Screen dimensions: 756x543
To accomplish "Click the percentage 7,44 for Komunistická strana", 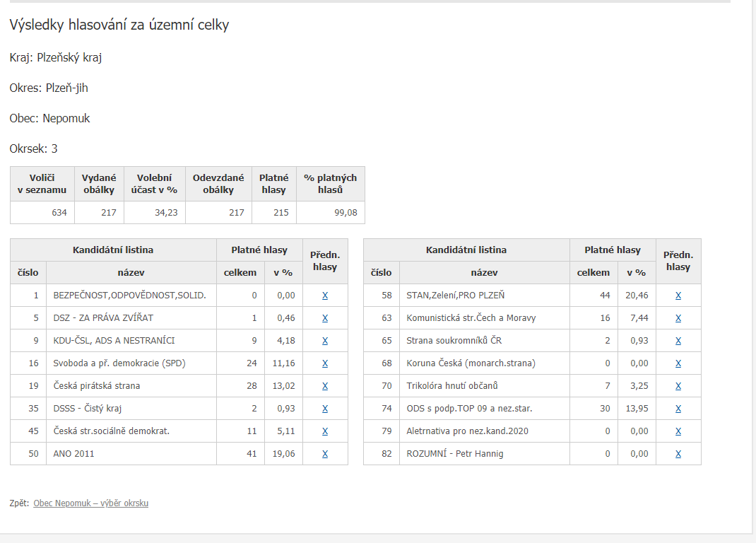I will (639, 318).
